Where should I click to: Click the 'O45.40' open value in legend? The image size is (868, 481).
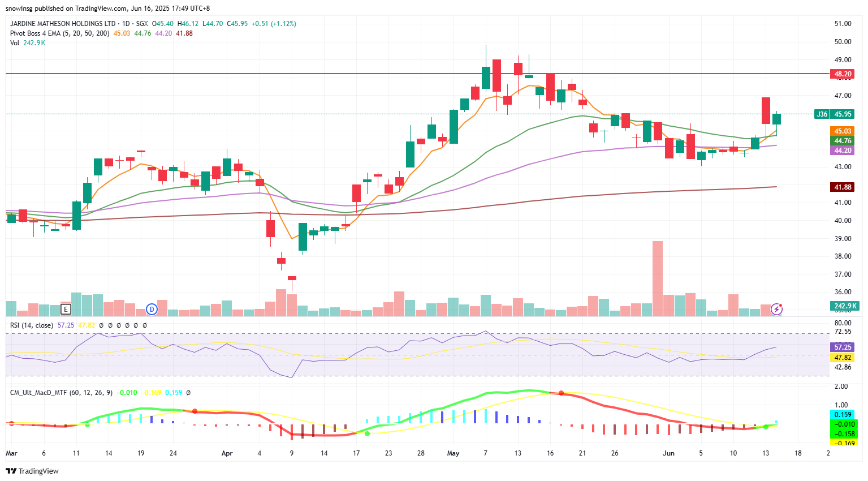point(163,24)
